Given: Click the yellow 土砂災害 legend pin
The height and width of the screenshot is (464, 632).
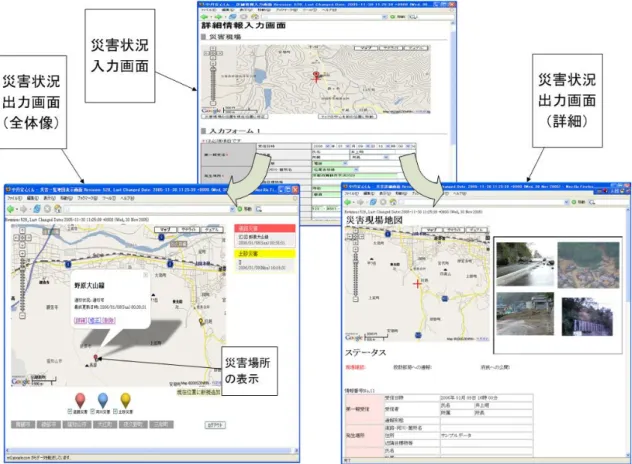Looking at the screenshot, I should click(126, 400).
